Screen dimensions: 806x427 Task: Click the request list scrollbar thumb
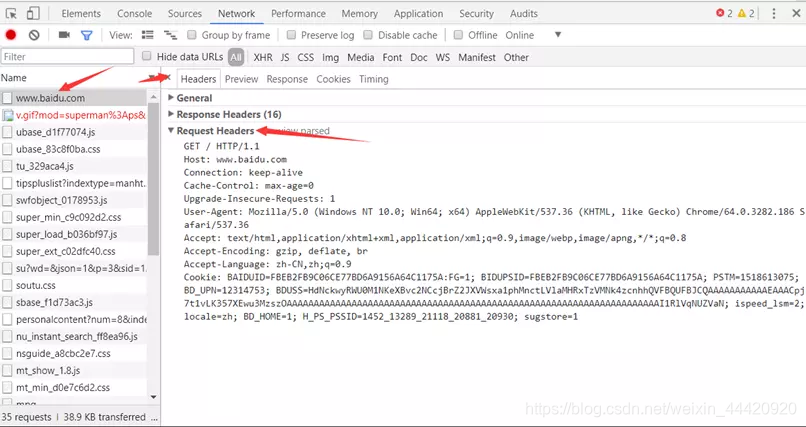click(x=153, y=177)
